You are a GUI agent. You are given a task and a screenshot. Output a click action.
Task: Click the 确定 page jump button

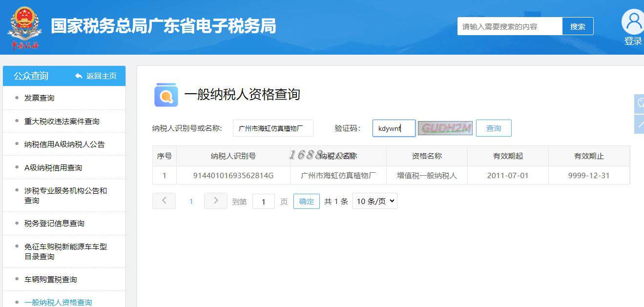click(x=307, y=201)
